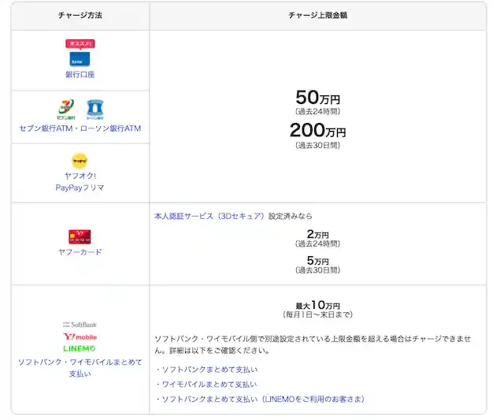Open the ヤフーカード link
This screenshot has width=504, height=420.
tap(80, 252)
